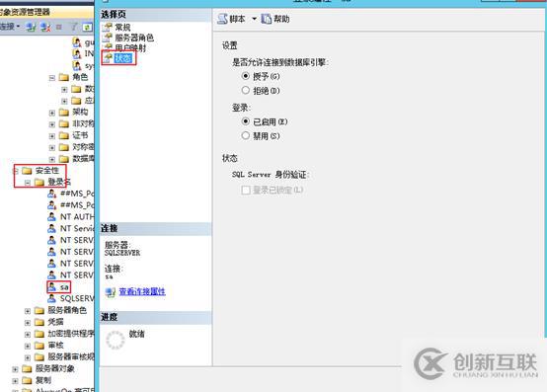Viewport: 547px width, 392px height.
Task: Open the dropdown arrow next to 脚本
Action: click(x=254, y=19)
